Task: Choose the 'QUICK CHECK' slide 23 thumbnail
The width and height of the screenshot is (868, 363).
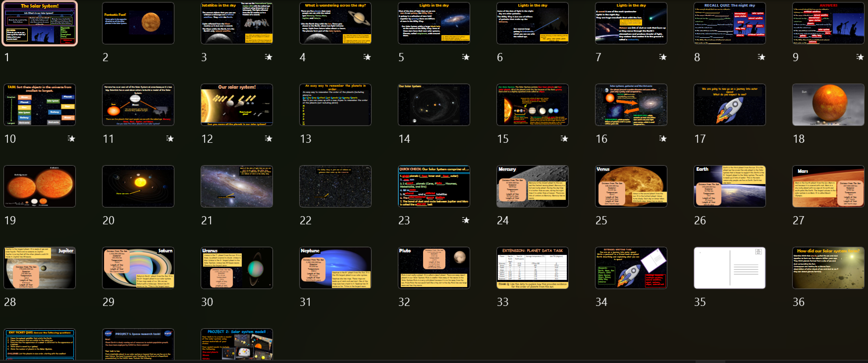Action: tap(434, 186)
